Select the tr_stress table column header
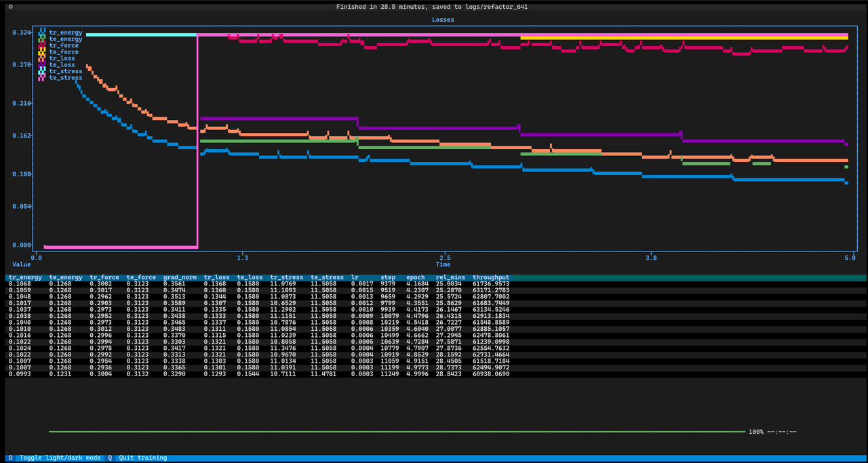Viewport: 868px width, 463px height. [287, 277]
